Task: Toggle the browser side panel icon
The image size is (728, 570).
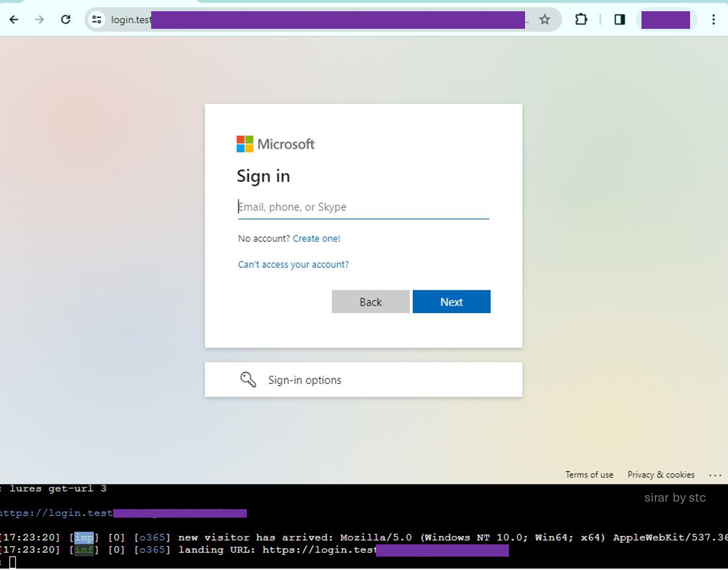Action: click(620, 20)
